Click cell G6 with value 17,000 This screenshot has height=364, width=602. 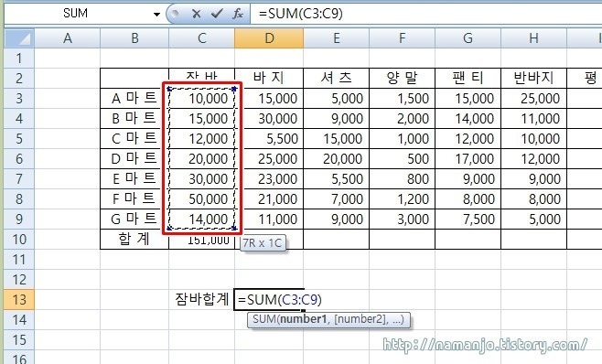[468, 158]
